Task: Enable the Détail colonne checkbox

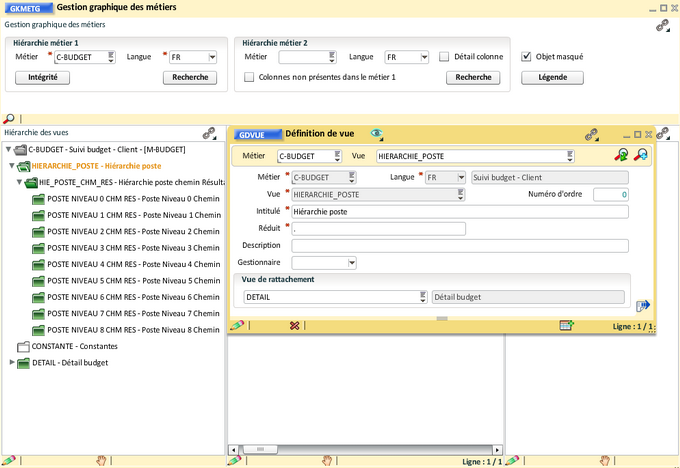Action: tap(444, 57)
